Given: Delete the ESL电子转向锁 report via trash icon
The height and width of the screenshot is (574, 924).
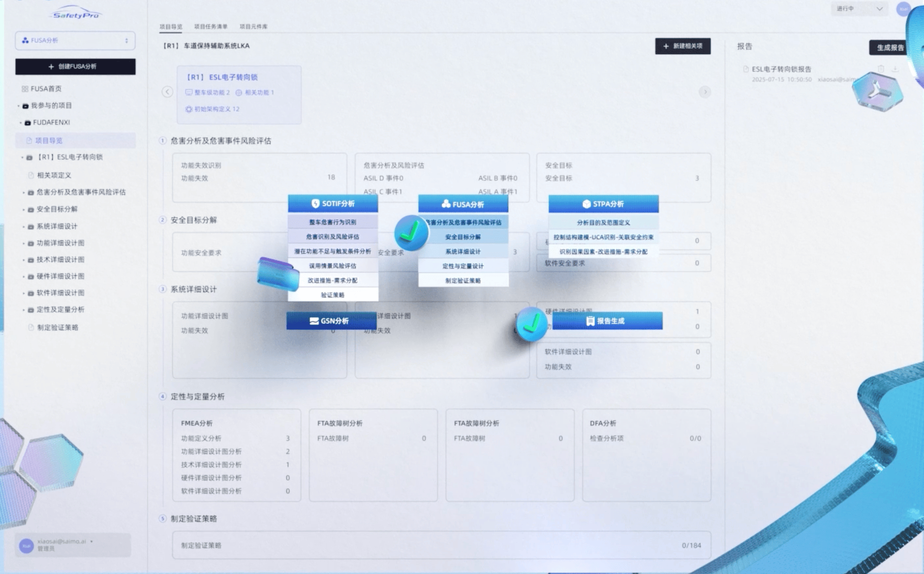Looking at the screenshot, I should pyautogui.click(x=881, y=69).
